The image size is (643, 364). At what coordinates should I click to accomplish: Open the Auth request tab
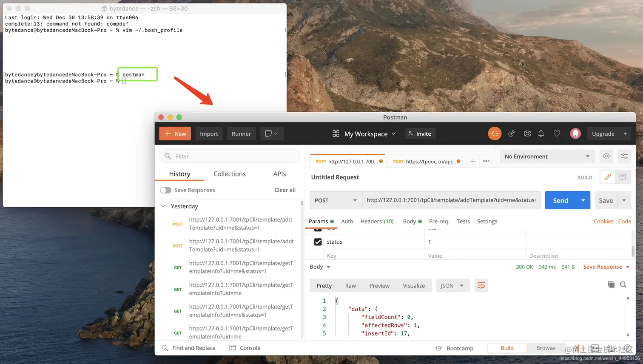tap(347, 221)
